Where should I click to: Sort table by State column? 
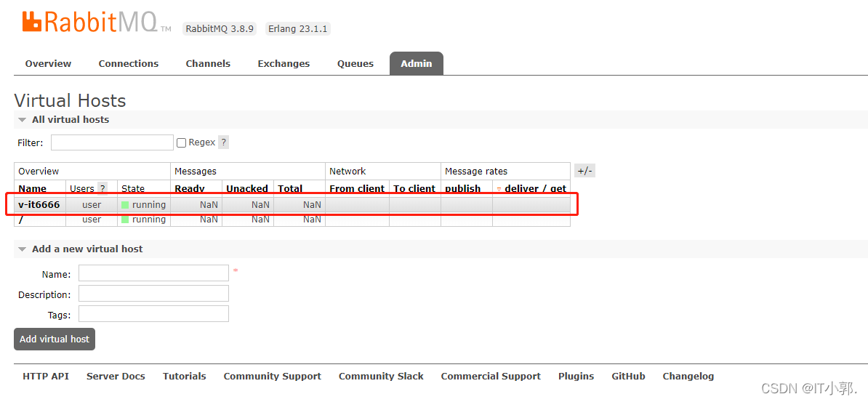[133, 188]
